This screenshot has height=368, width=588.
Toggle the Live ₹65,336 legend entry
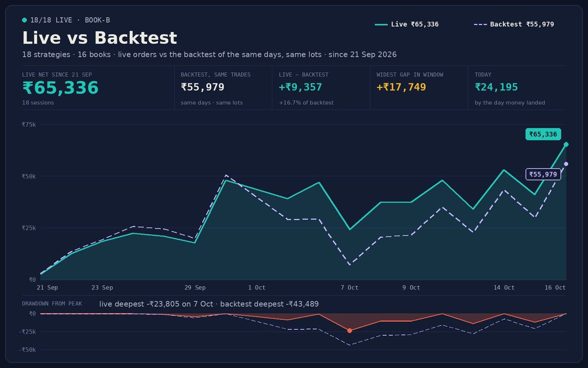(x=407, y=24)
